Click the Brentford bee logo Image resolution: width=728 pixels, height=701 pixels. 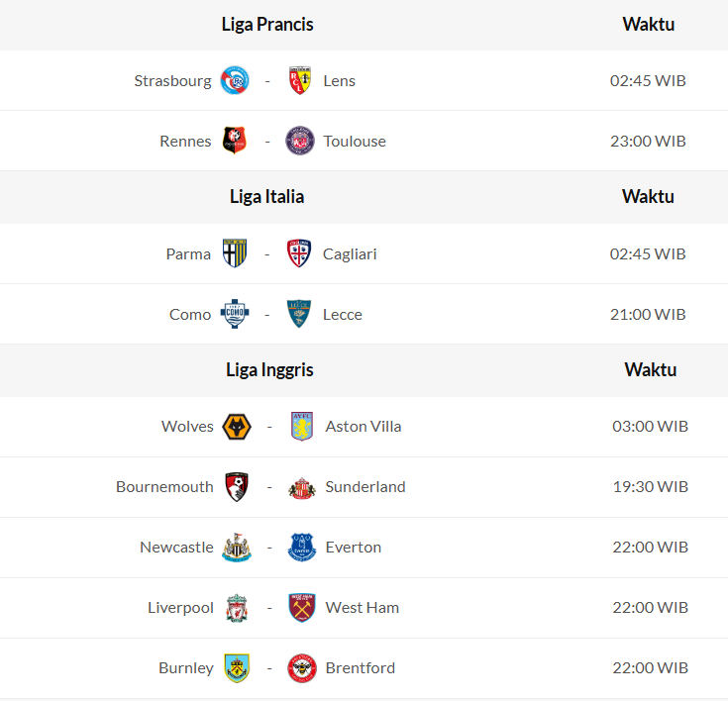(x=301, y=668)
